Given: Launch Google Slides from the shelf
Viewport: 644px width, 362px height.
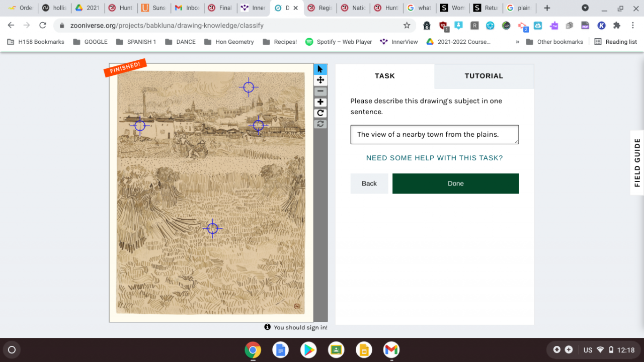Looking at the screenshot, I should tap(363, 350).
